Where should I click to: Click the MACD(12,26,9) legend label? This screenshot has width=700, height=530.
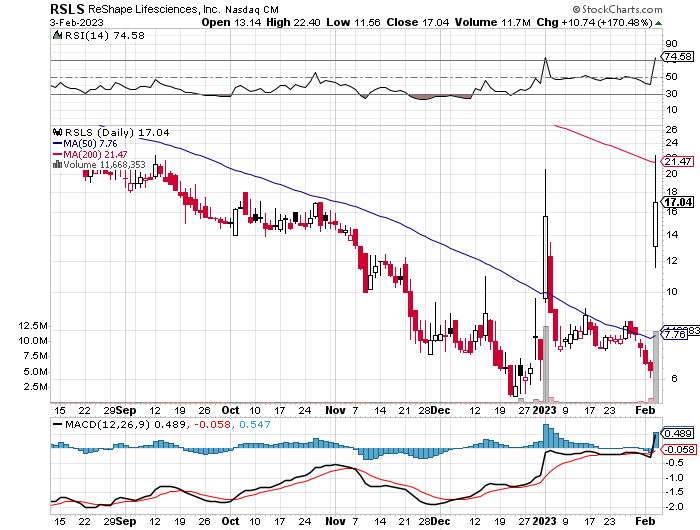(x=107, y=424)
